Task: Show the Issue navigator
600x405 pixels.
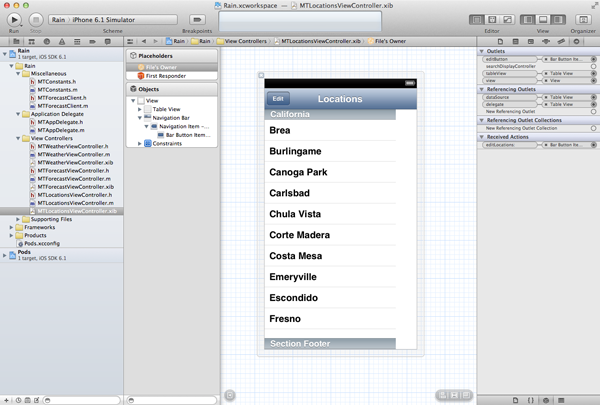Action: tap(62, 41)
